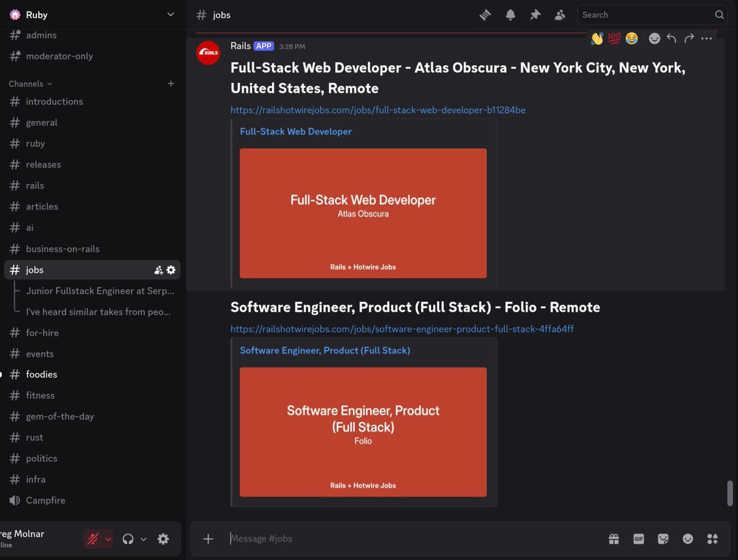The height and width of the screenshot is (560, 738).
Task: Collapse the Channels category
Action: (30, 84)
